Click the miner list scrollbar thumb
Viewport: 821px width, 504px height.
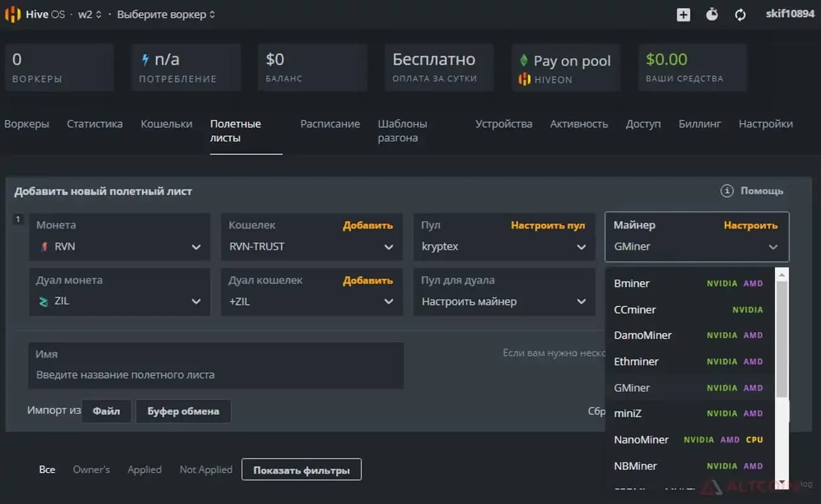[x=782, y=339]
